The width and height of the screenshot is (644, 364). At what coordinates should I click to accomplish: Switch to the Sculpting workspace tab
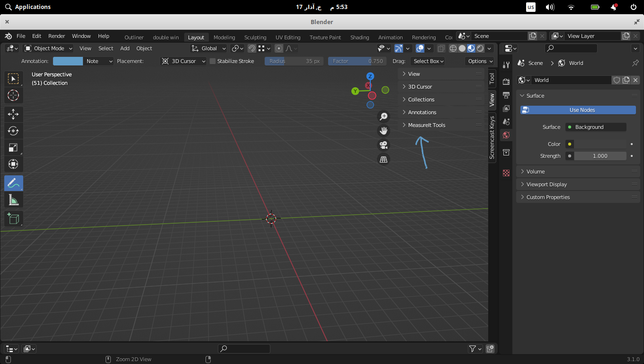coord(255,37)
